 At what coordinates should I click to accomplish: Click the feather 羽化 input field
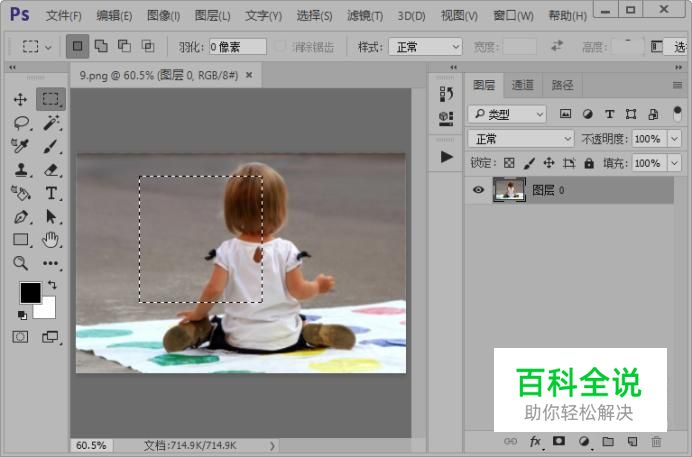click(x=238, y=47)
